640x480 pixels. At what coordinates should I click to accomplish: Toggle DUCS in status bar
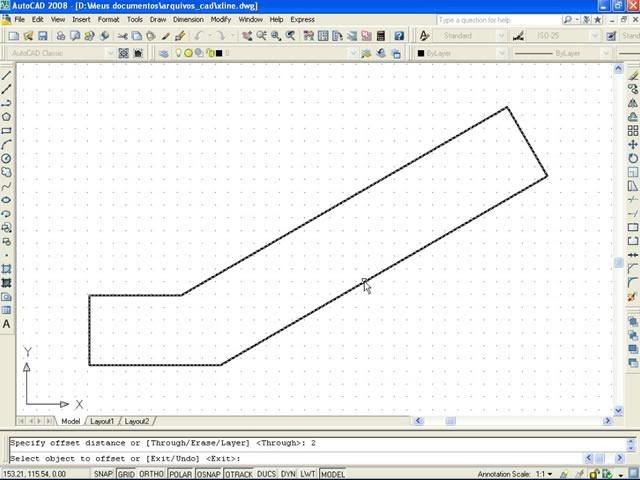pos(267,474)
